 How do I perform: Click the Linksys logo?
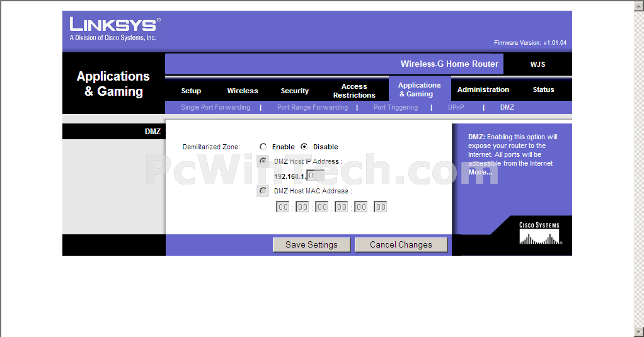pos(115,29)
